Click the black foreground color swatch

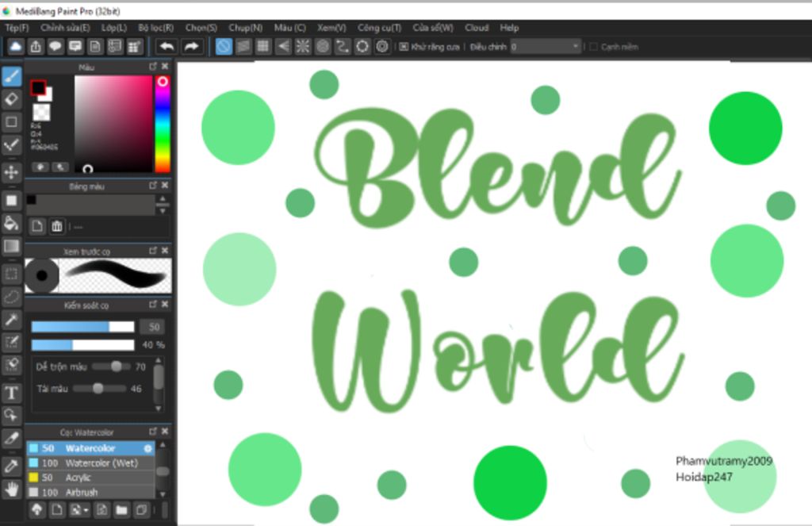pyautogui.click(x=37, y=87)
